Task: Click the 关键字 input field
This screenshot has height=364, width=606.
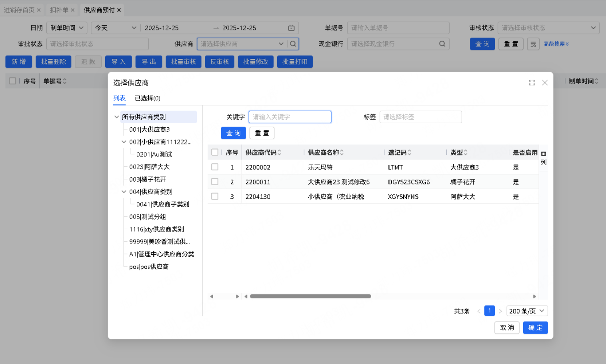Action: click(x=290, y=117)
